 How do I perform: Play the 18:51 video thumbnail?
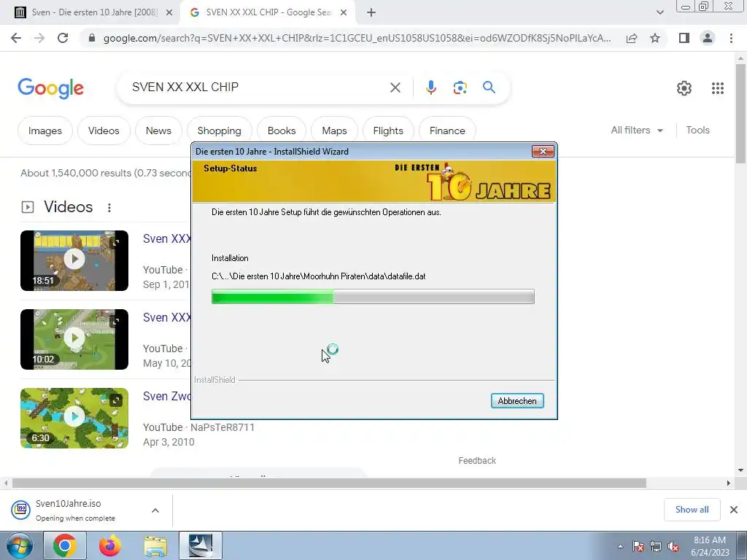click(x=74, y=260)
